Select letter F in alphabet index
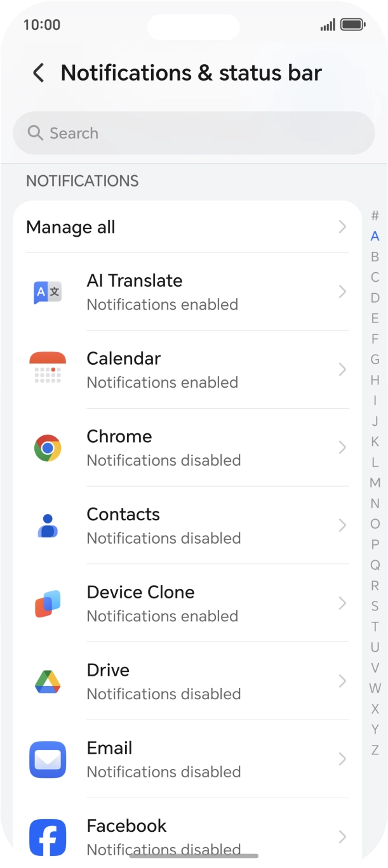The width and height of the screenshot is (388, 868). pyautogui.click(x=375, y=339)
